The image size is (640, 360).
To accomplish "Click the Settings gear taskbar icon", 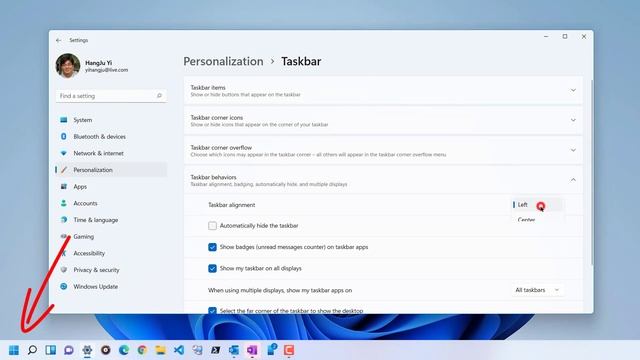I will (x=87, y=350).
